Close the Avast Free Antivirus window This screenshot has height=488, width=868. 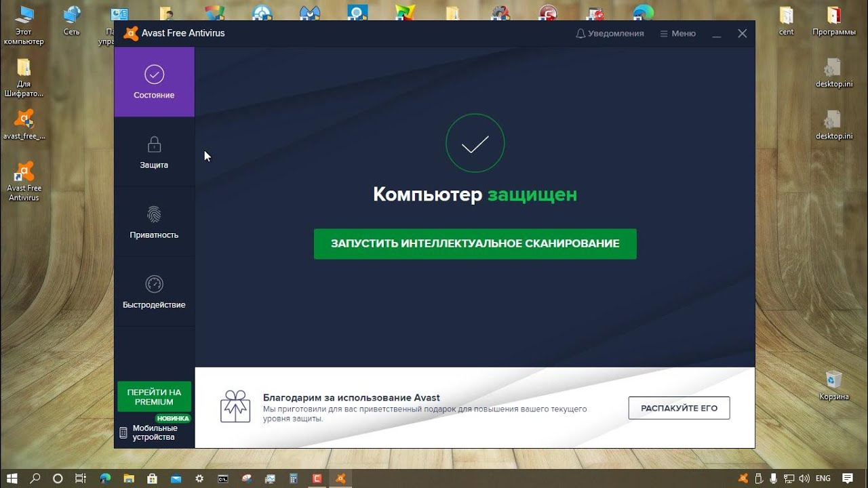click(x=743, y=33)
